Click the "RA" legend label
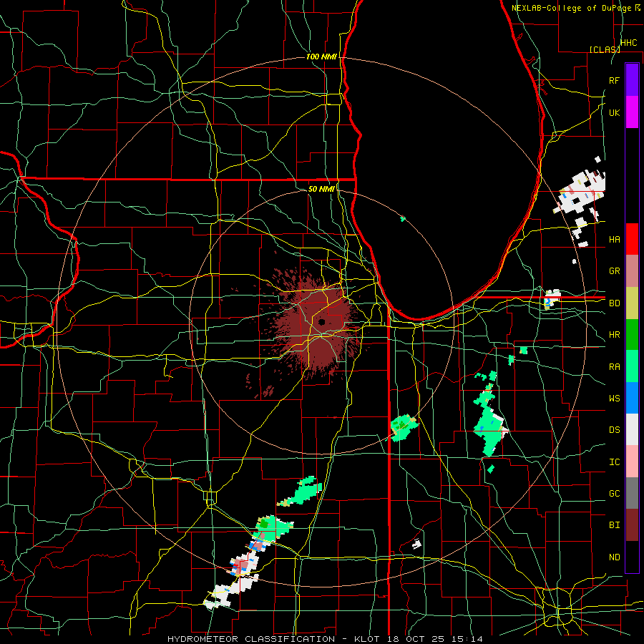 pos(615,366)
